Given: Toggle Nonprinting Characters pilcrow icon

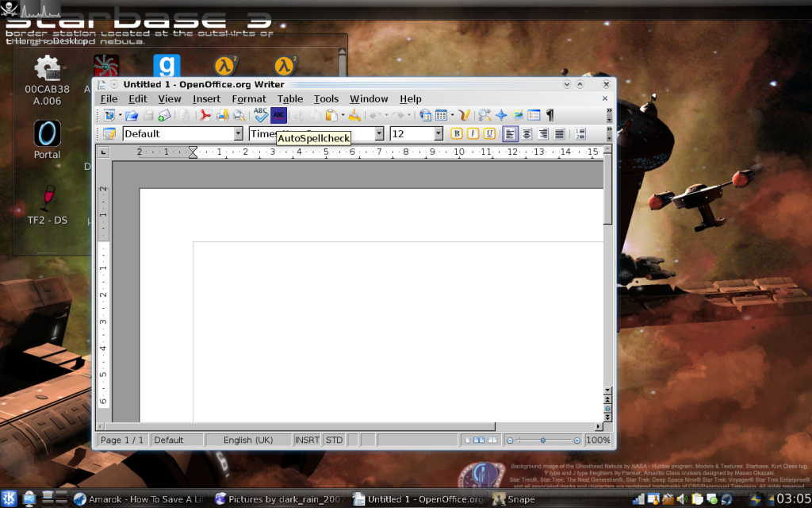Looking at the screenshot, I should [550, 115].
